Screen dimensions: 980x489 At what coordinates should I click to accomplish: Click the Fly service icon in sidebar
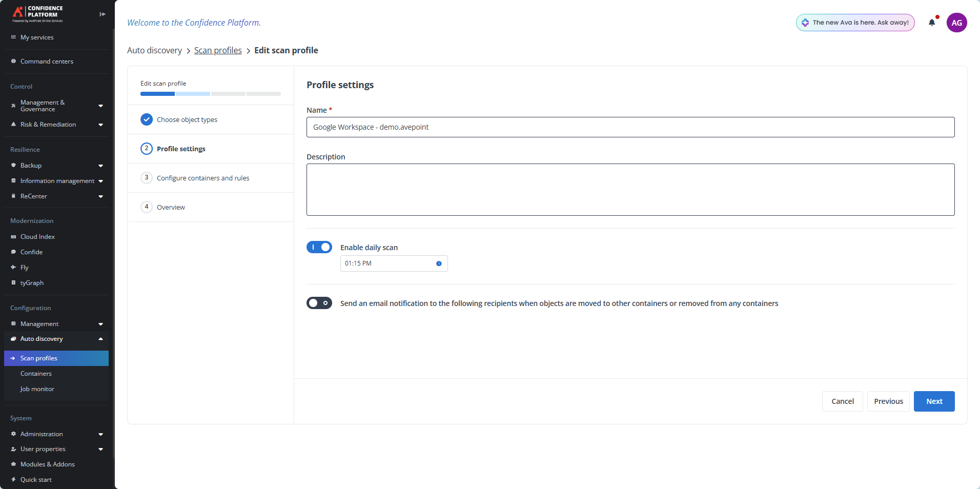point(13,267)
